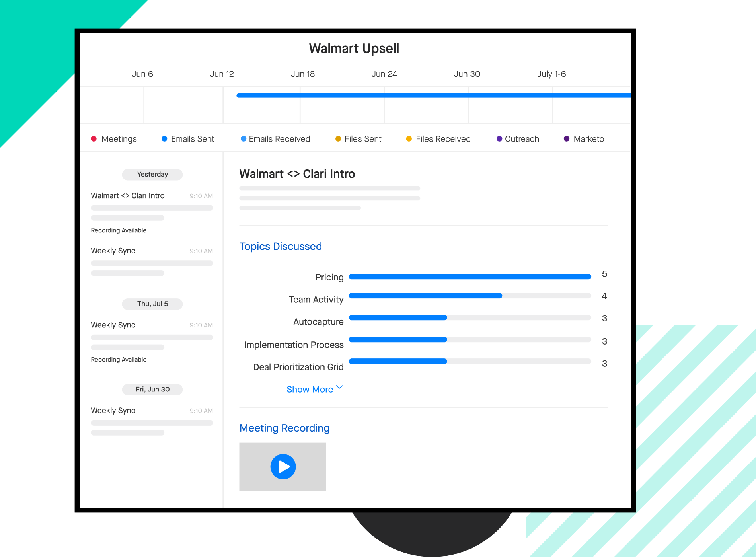Click the Implementation Process topic bar
This screenshot has width=756, height=557.
click(x=470, y=339)
